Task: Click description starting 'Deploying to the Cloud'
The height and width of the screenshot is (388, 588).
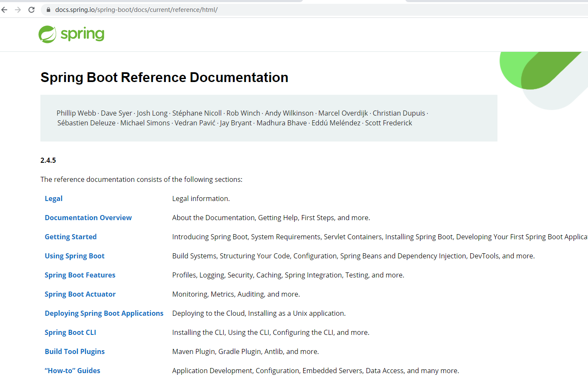Action: point(259,313)
